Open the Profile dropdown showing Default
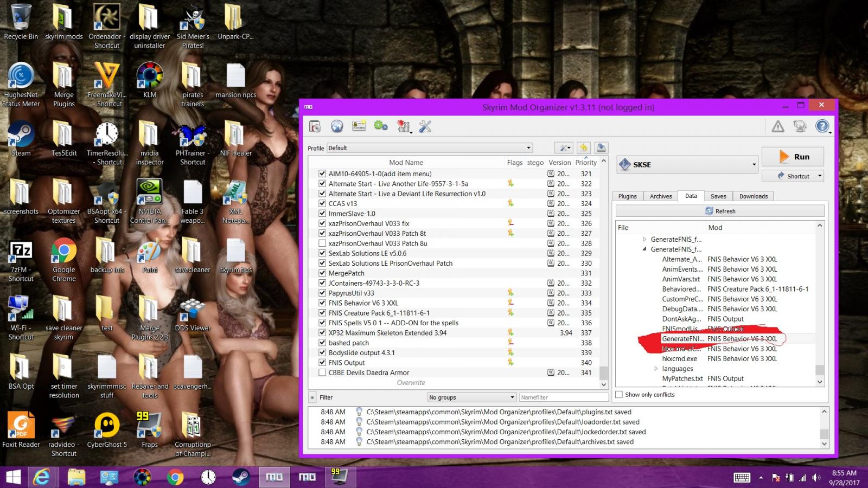 pos(430,148)
